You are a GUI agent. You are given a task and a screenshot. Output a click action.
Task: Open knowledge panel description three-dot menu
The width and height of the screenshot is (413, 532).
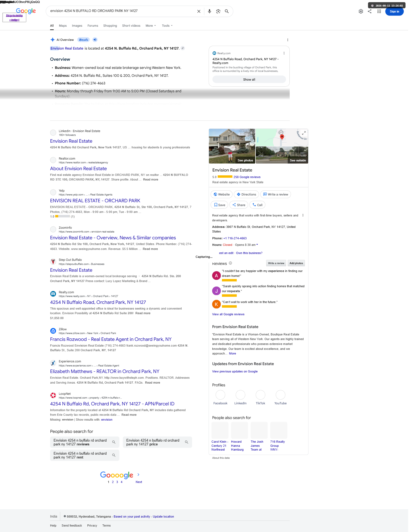click(303, 215)
